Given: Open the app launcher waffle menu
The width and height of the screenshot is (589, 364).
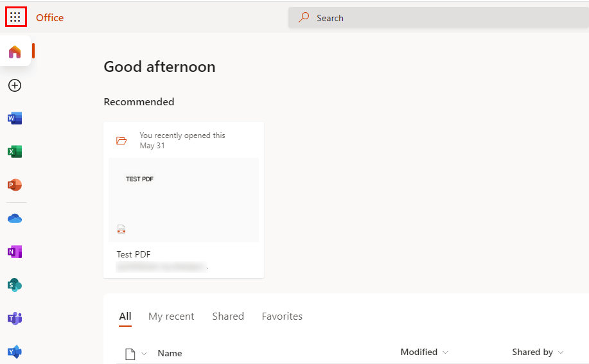Looking at the screenshot, I should click(15, 17).
